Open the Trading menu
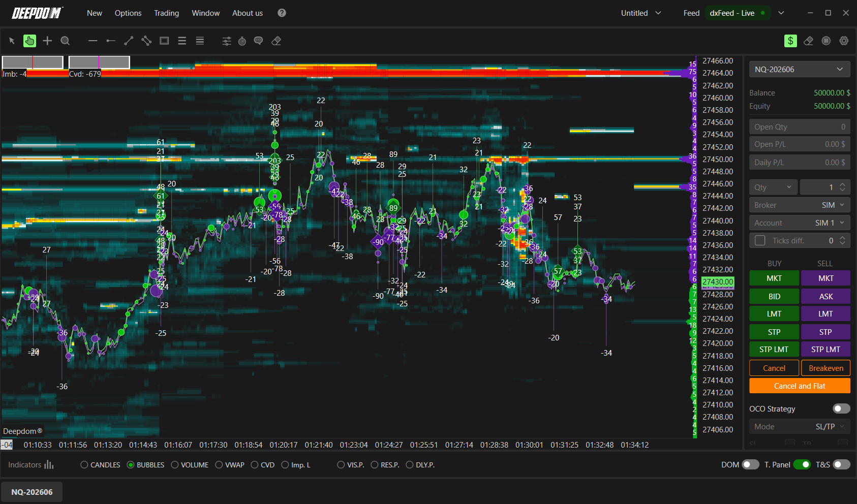 click(167, 13)
